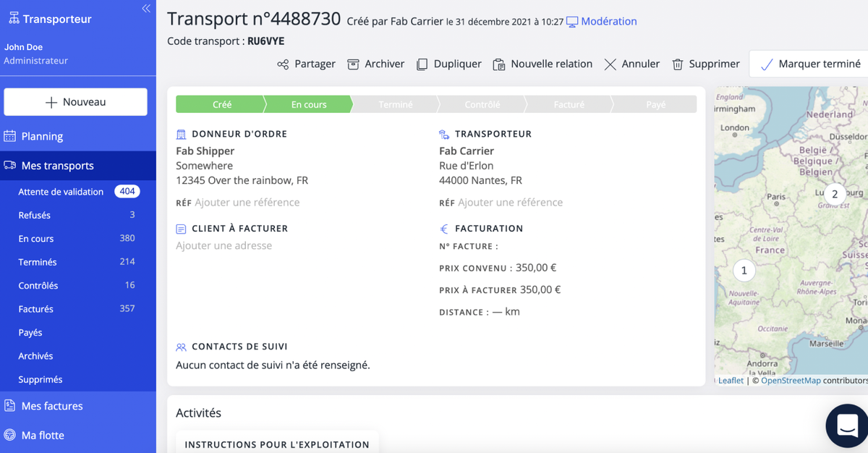Add a reference for Donneur d'ordre

tap(247, 203)
